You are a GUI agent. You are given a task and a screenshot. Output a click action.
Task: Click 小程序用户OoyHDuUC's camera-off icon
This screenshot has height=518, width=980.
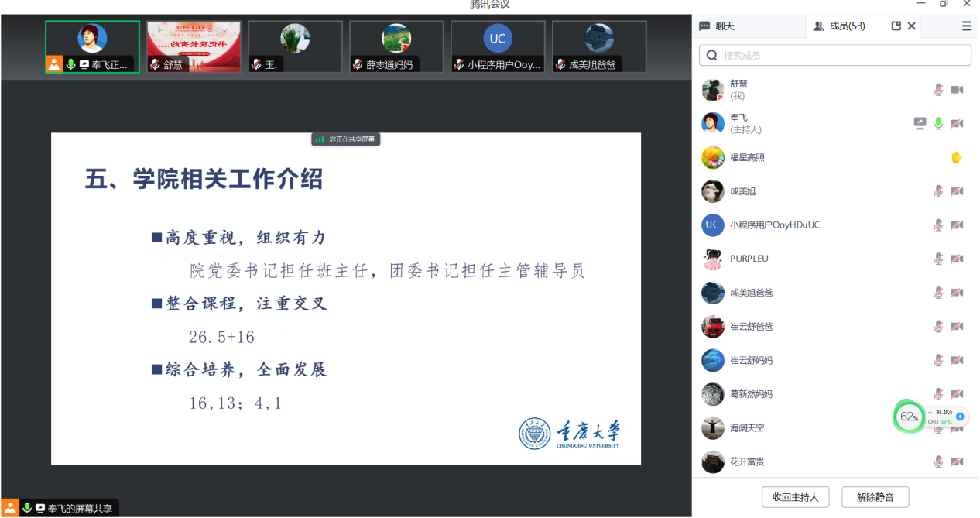(957, 225)
